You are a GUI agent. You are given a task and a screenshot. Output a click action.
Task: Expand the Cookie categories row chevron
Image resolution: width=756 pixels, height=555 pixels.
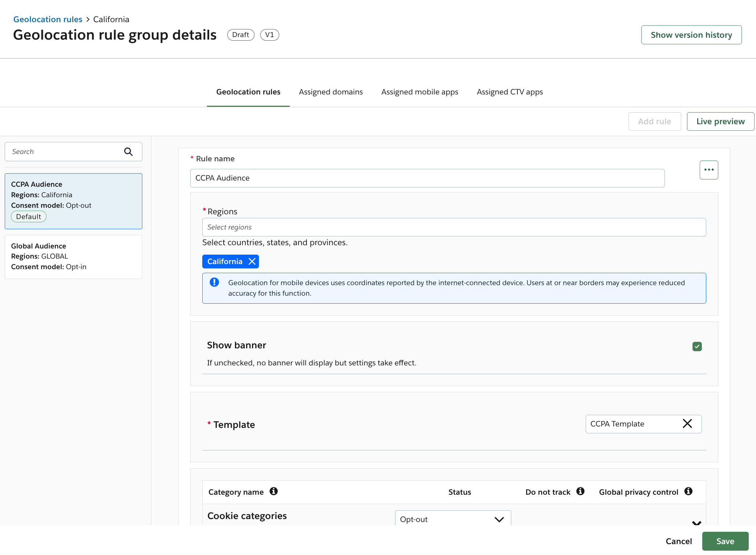[x=696, y=522]
